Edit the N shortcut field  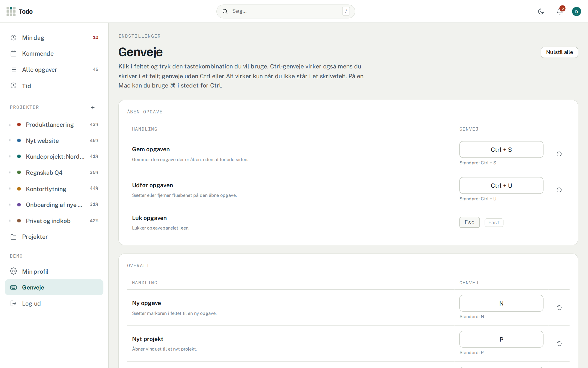pyautogui.click(x=501, y=303)
